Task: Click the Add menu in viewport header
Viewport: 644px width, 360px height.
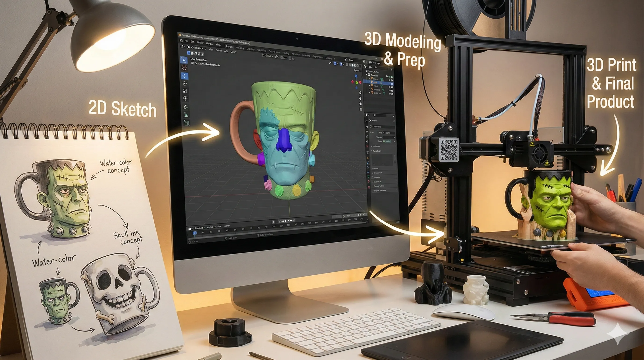Action: (x=226, y=51)
